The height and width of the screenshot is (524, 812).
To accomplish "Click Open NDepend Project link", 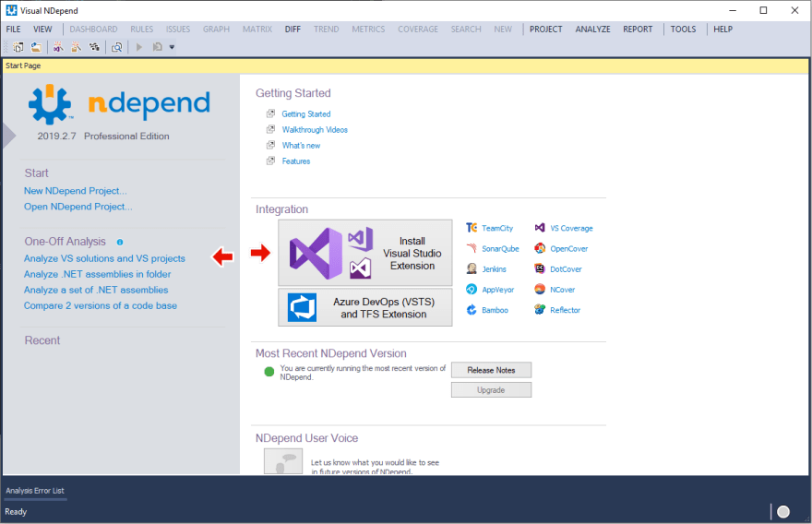I will pos(78,207).
